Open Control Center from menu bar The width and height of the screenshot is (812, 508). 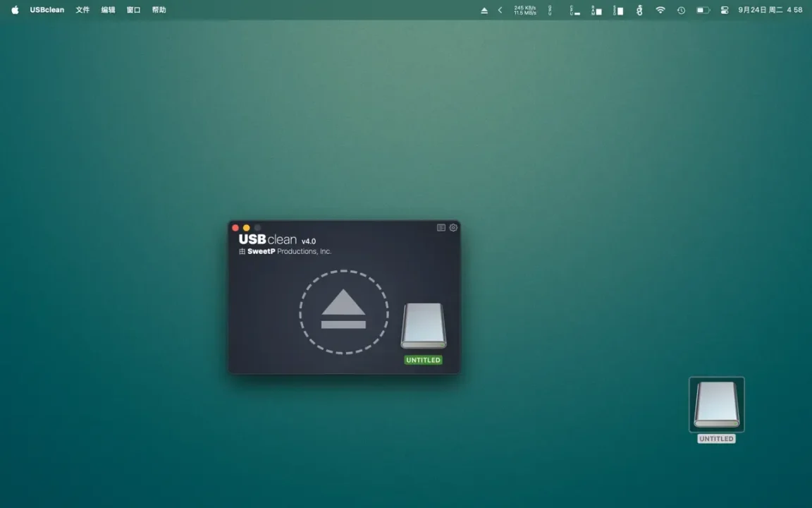click(x=725, y=11)
